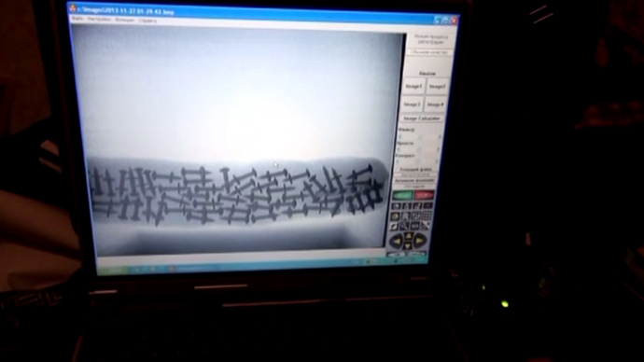
Task: Select the Image1 album button
Action: click(x=413, y=87)
